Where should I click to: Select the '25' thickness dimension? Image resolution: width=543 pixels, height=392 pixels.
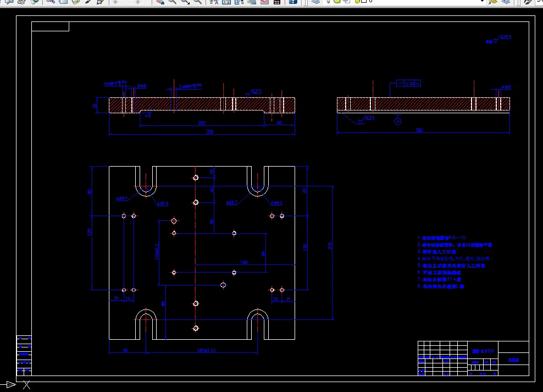pyautogui.click(x=95, y=105)
